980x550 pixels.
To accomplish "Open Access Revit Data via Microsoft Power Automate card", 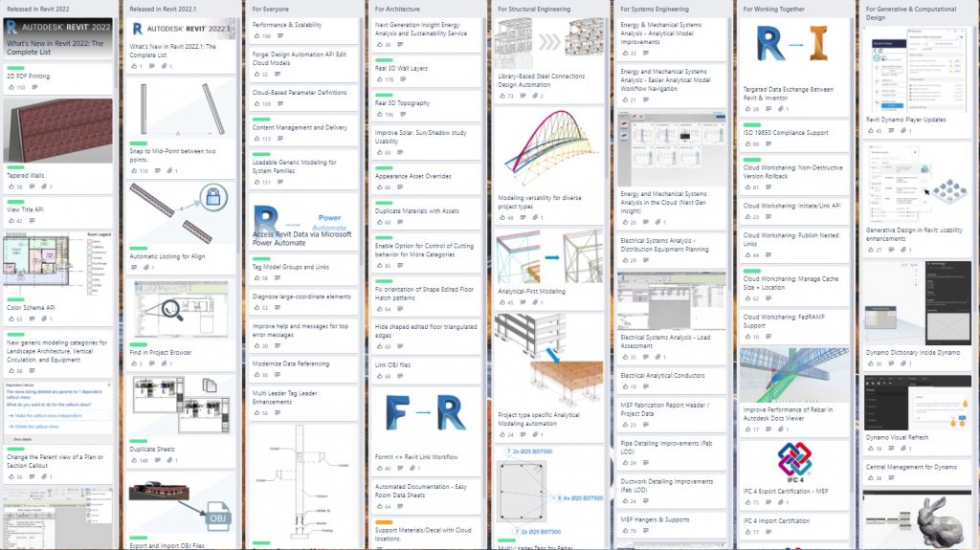I will coord(302,222).
